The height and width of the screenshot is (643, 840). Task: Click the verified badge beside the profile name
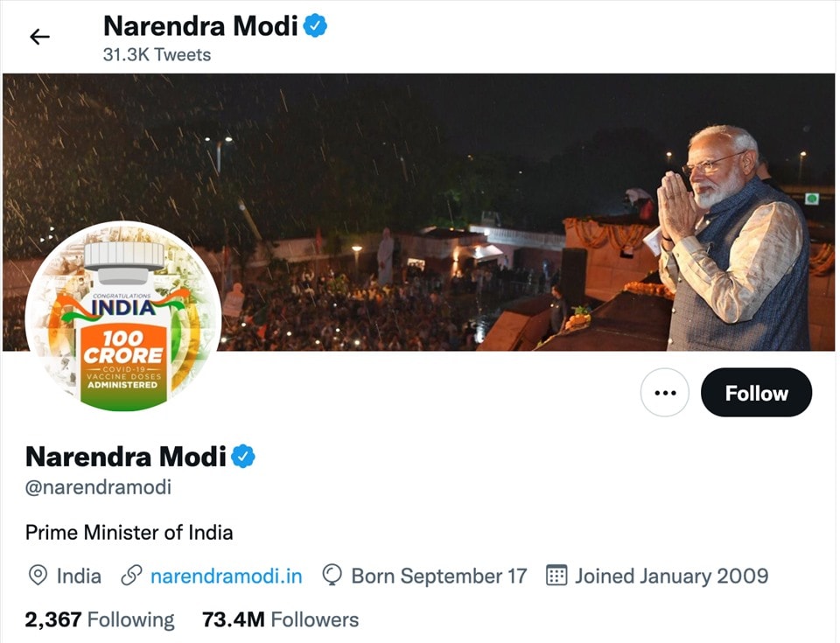coord(243,456)
